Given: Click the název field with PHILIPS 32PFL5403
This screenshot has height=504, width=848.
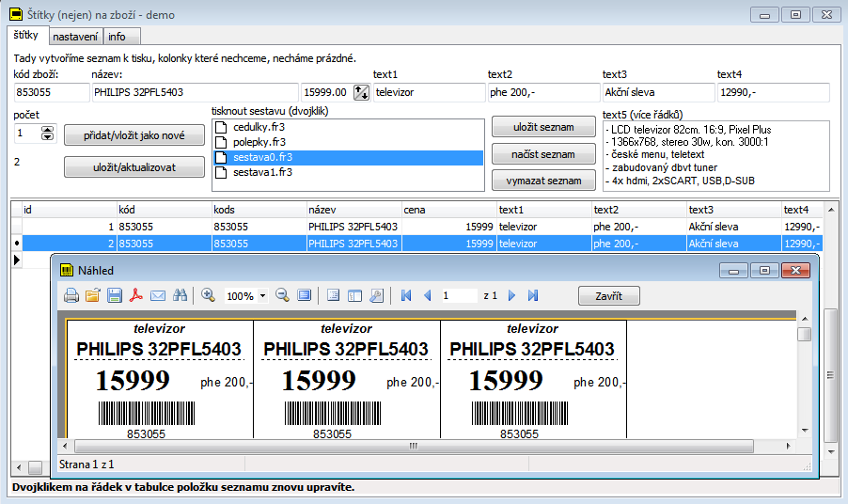Looking at the screenshot, I should [195, 92].
